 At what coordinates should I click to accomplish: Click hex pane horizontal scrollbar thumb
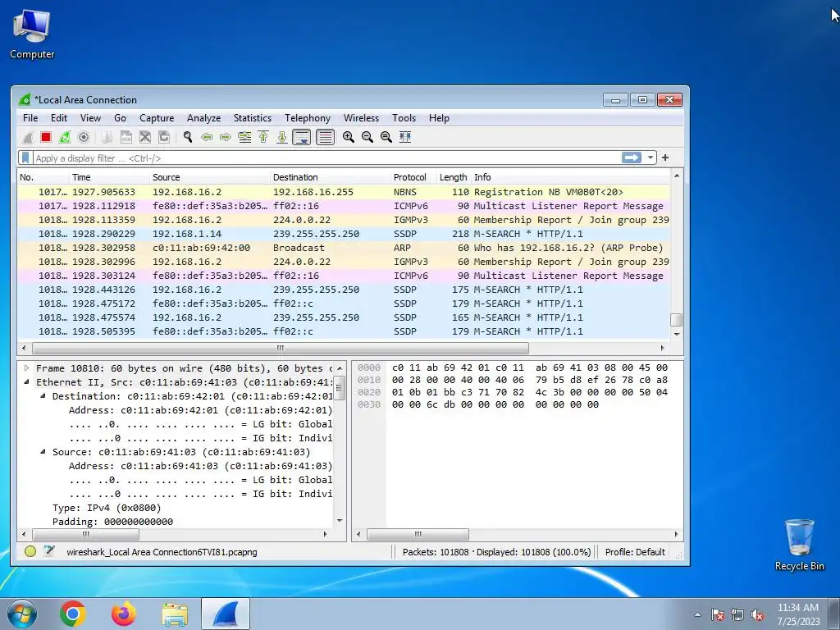418,534
